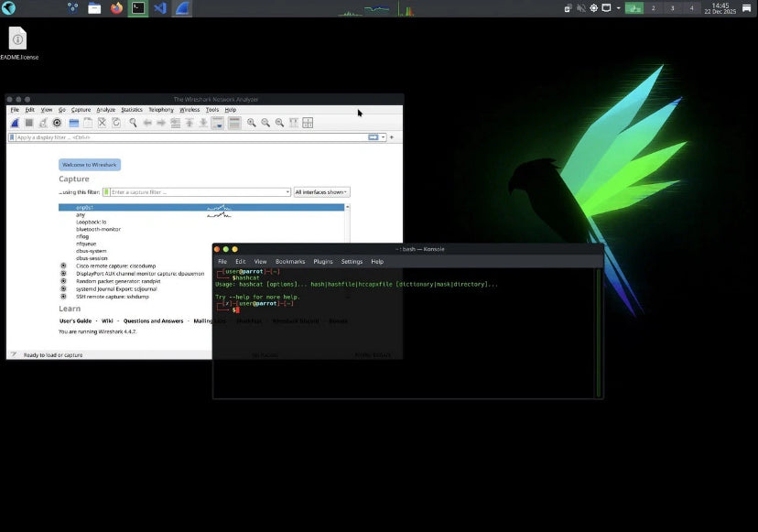Open Wireshark Capture menu

[x=81, y=110]
